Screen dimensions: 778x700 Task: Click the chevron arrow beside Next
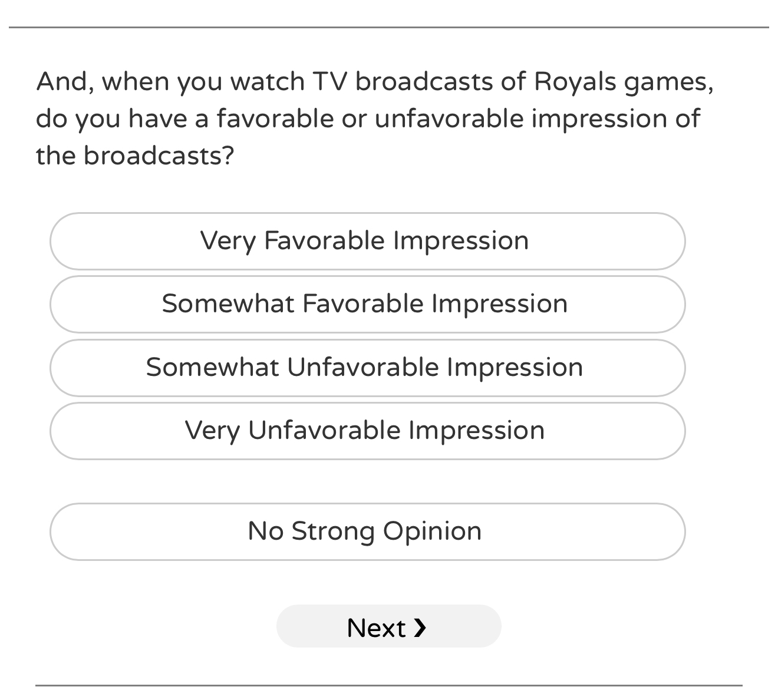point(420,628)
